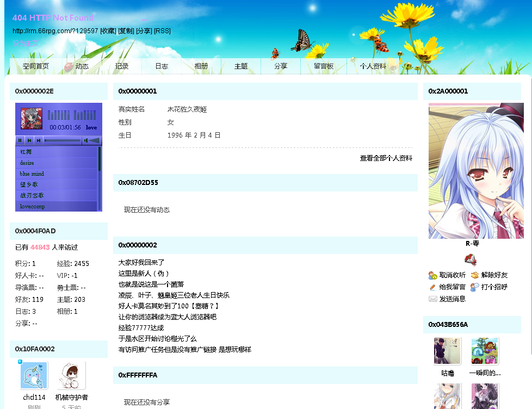The height and width of the screenshot is (409, 532).
Task: Open the 主题 tab
Action: pyautogui.click(x=241, y=66)
